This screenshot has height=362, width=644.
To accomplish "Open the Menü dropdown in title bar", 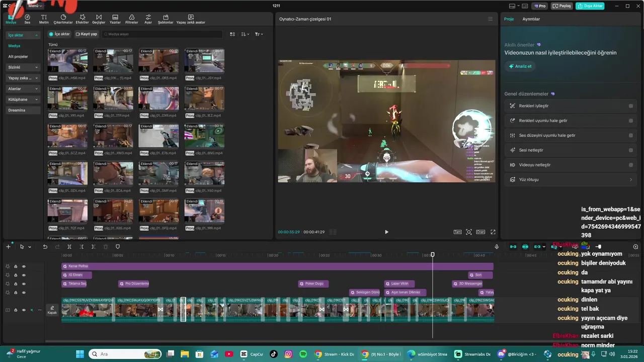I will pos(35,6).
